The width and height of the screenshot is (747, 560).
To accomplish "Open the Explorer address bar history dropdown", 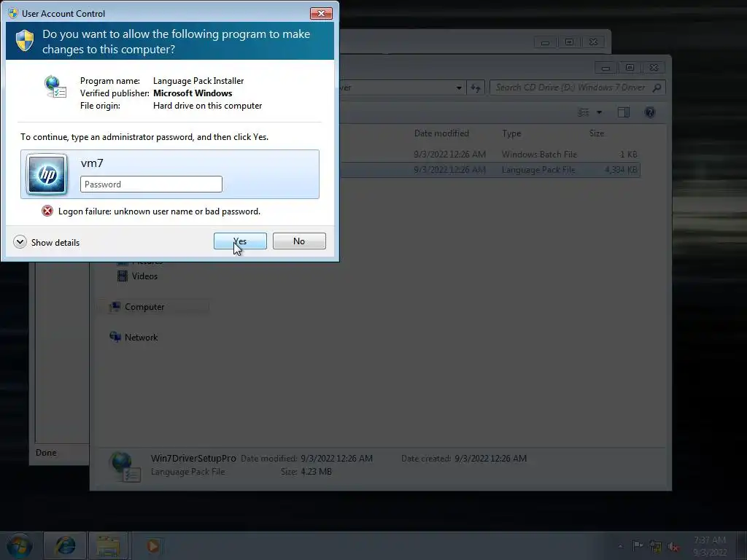I will pyautogui.click(x=459, y=87).
